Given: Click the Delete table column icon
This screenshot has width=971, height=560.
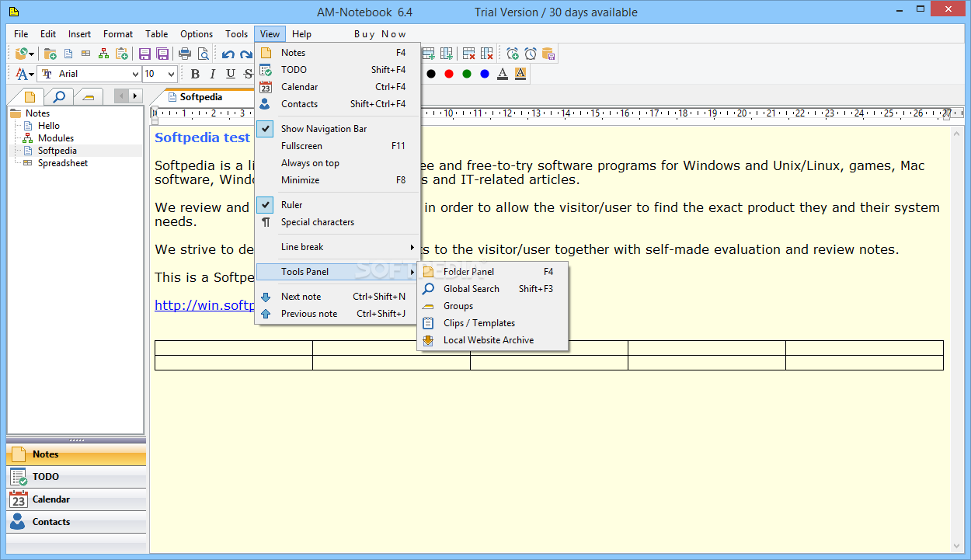Looking at the screenshot, I should point(487,54).
